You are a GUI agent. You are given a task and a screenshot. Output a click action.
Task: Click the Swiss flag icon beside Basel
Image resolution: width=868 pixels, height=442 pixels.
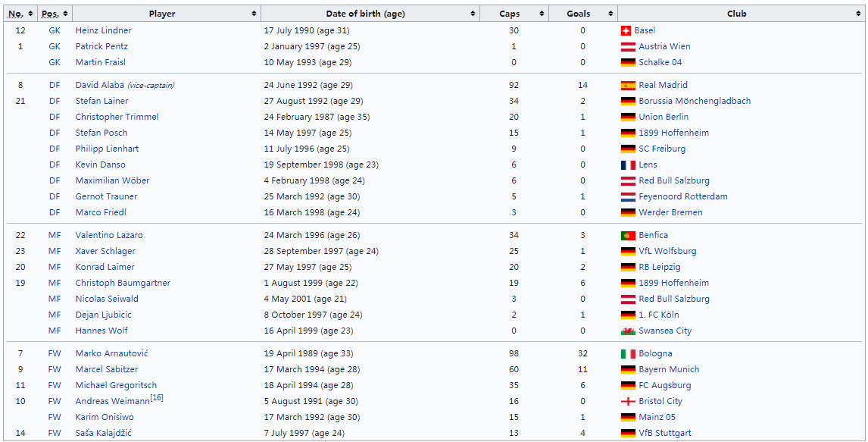[x=626, y=30]
